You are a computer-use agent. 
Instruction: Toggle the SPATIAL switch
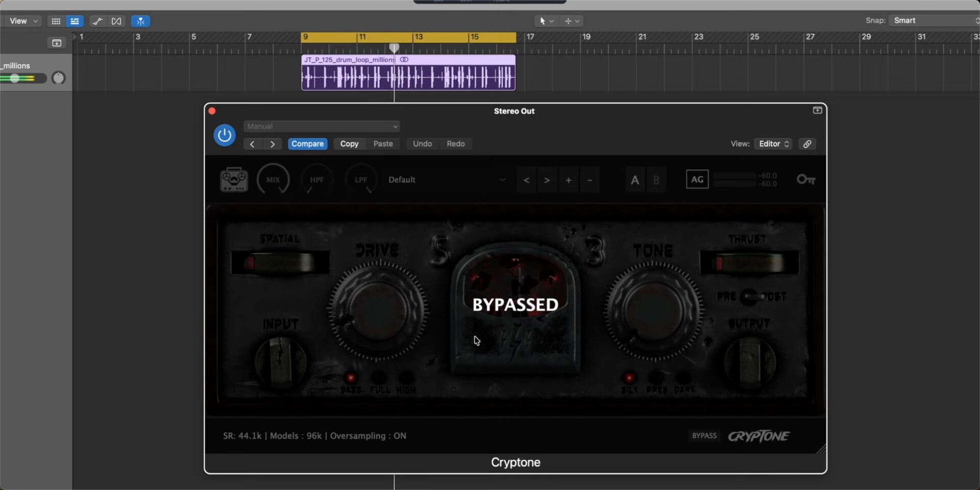(280, 263)
